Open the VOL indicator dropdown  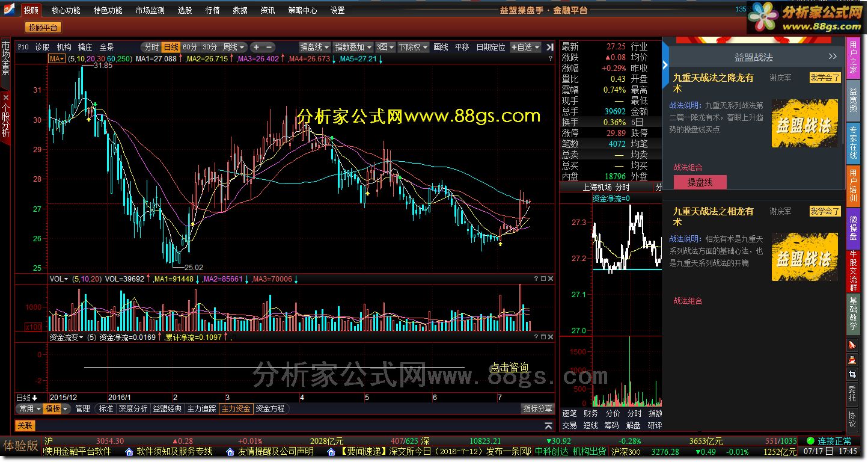click(x=59, y=279)
